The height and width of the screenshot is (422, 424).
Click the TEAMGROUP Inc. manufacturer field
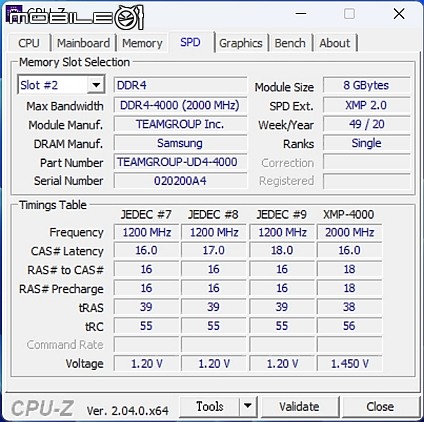click(180, 124)
